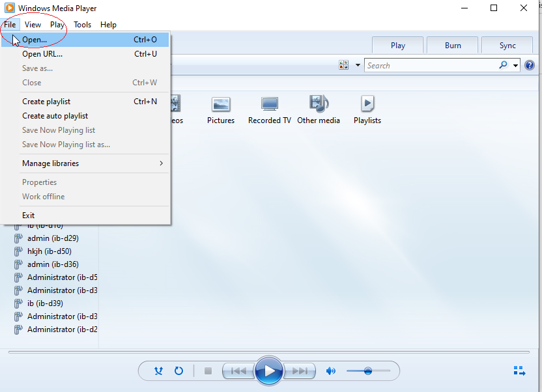This screenshot has width=542, height=392.
Task: Open the View menu
Action: [33, 25]
